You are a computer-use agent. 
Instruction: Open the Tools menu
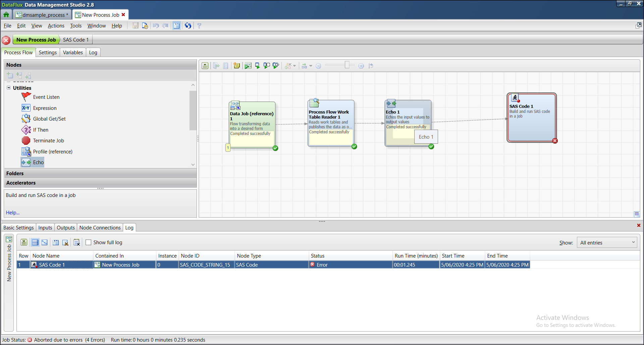(76, 25)
